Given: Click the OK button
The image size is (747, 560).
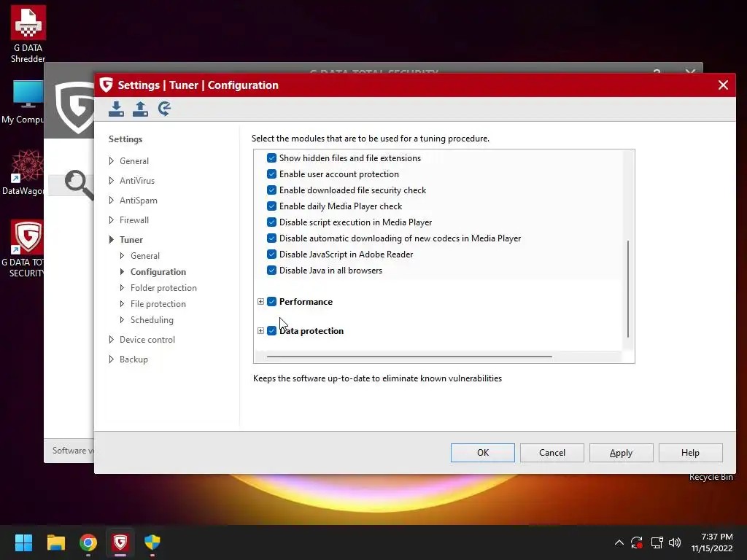Looking at the screenshot, I should (483, 452).
